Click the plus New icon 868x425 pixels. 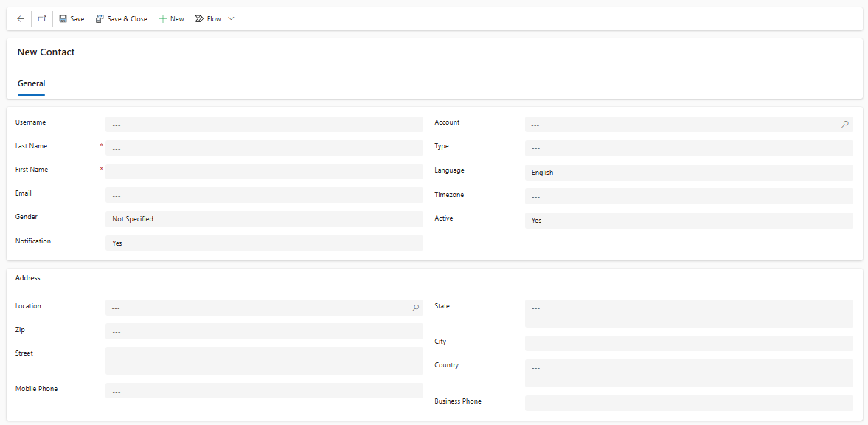[163, 19]
